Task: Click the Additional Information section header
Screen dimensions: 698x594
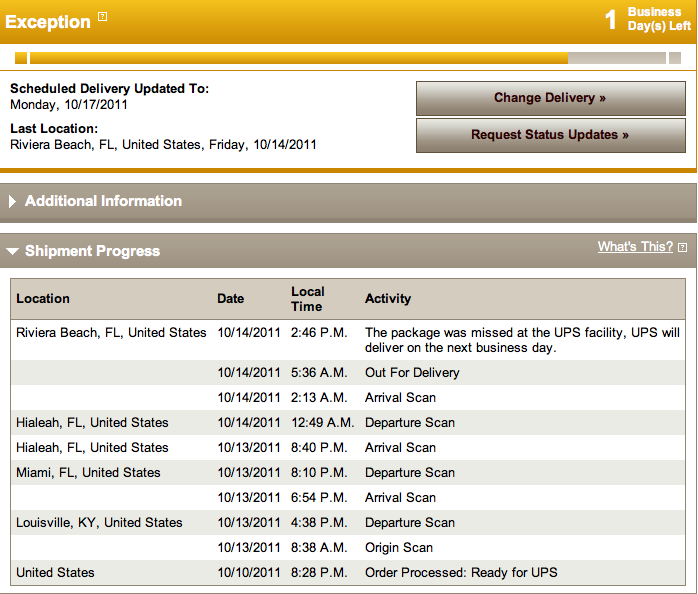Action: click(x=349, y=203)
